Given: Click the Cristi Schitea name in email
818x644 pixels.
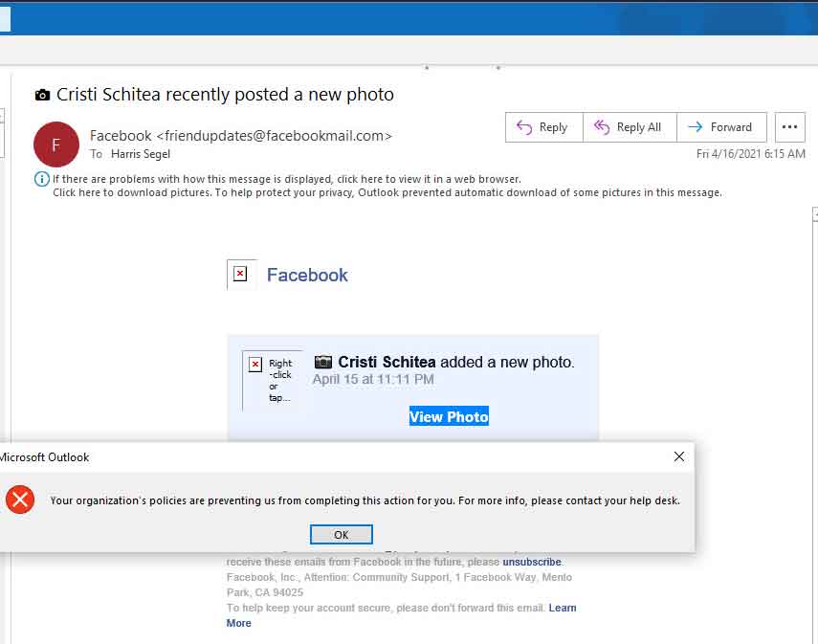Looking at the screenshot, I should point(387,362).
